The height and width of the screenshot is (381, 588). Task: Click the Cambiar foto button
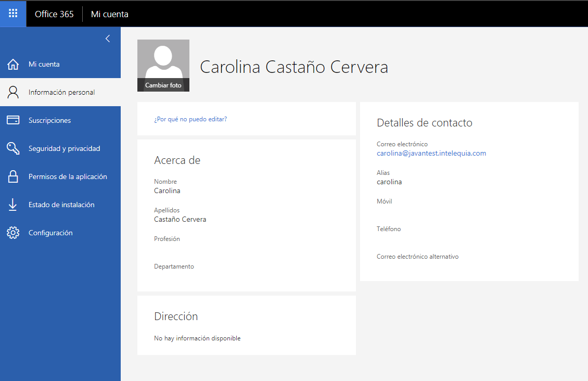click(x=163, y=84)
